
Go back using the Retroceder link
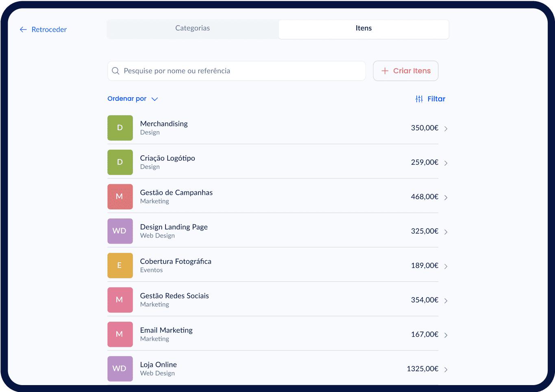[x=49, y=30]
